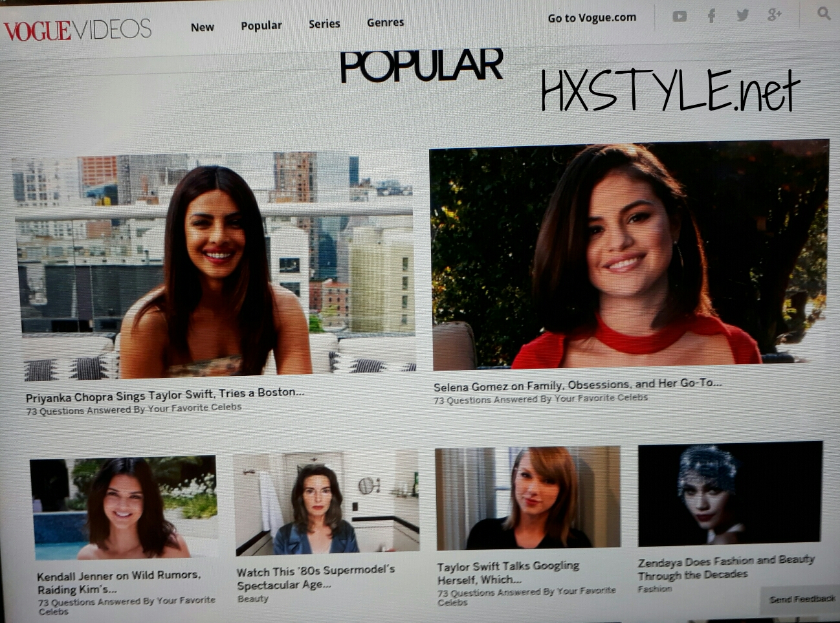Open the Genres navigation item

pyautogui.click(x=385, y=23)
